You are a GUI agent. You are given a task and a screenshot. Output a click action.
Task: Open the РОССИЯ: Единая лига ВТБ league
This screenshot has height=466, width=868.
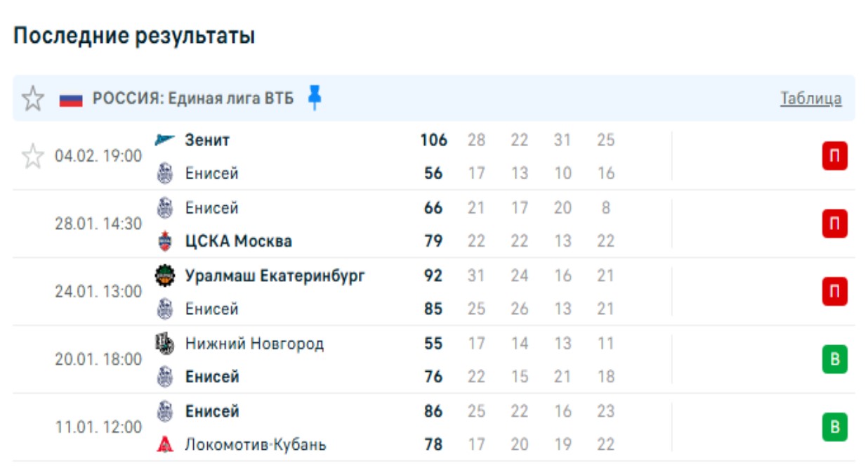193,99
